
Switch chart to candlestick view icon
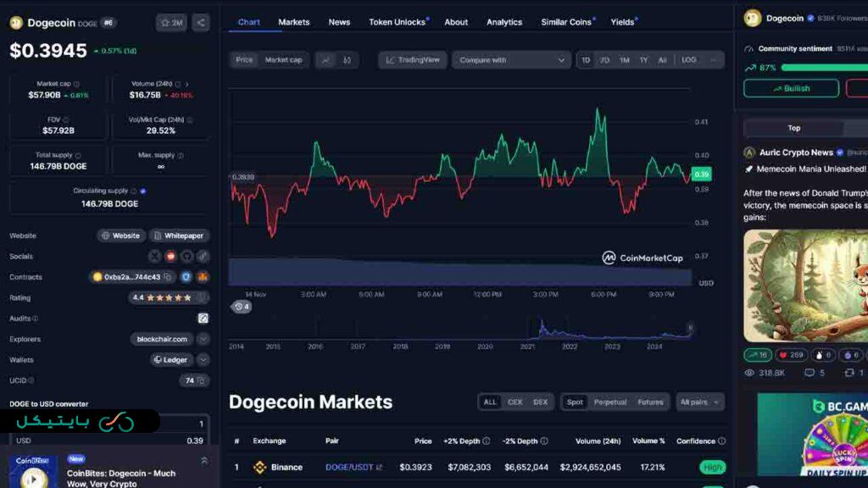point(348,60)
